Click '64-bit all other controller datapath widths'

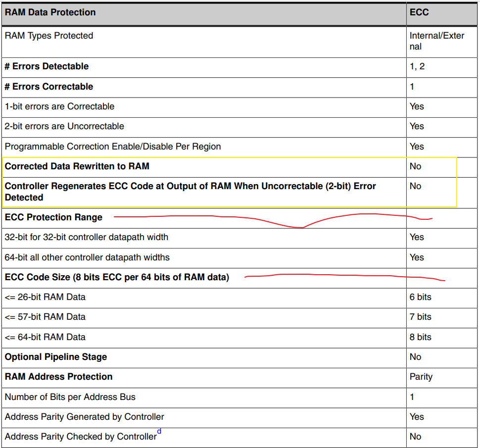click(87, 257)
